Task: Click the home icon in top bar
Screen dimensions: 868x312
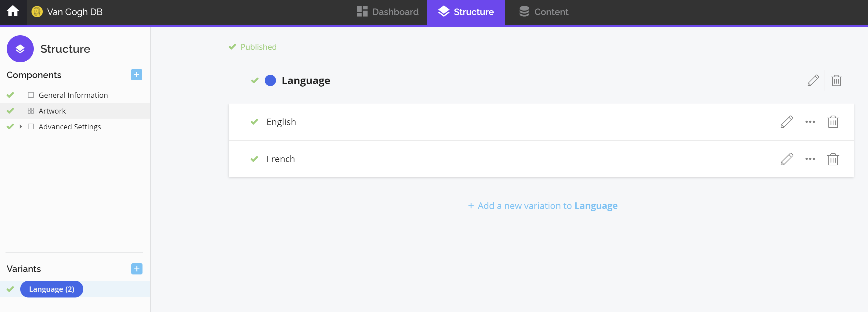Action: 13,12
